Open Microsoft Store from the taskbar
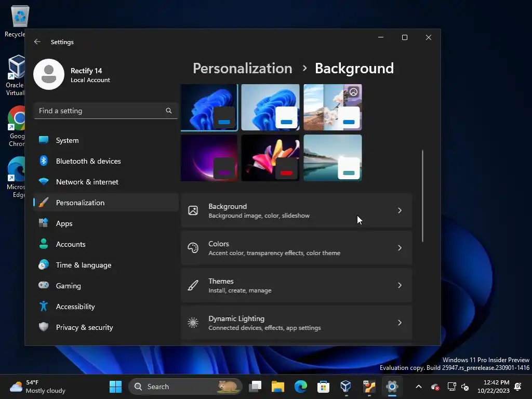Viewport: 532px width, 399px height. [x=323, y=387]
